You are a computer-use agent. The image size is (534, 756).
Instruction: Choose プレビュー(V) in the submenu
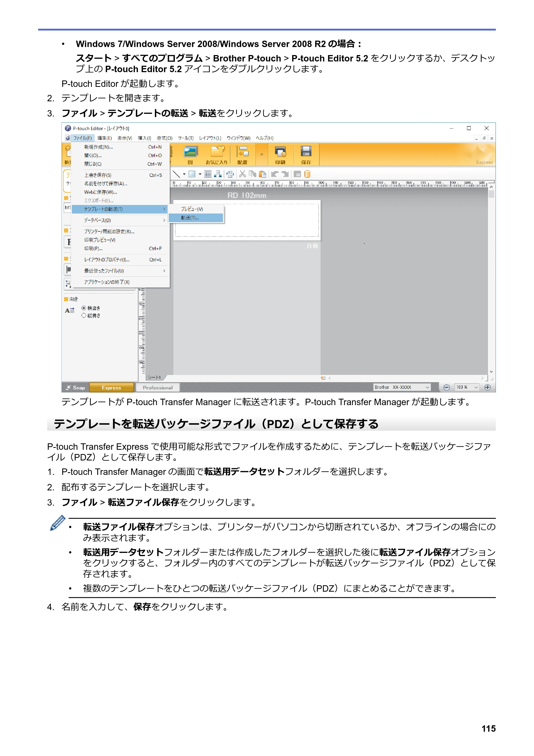coord(196,210)
